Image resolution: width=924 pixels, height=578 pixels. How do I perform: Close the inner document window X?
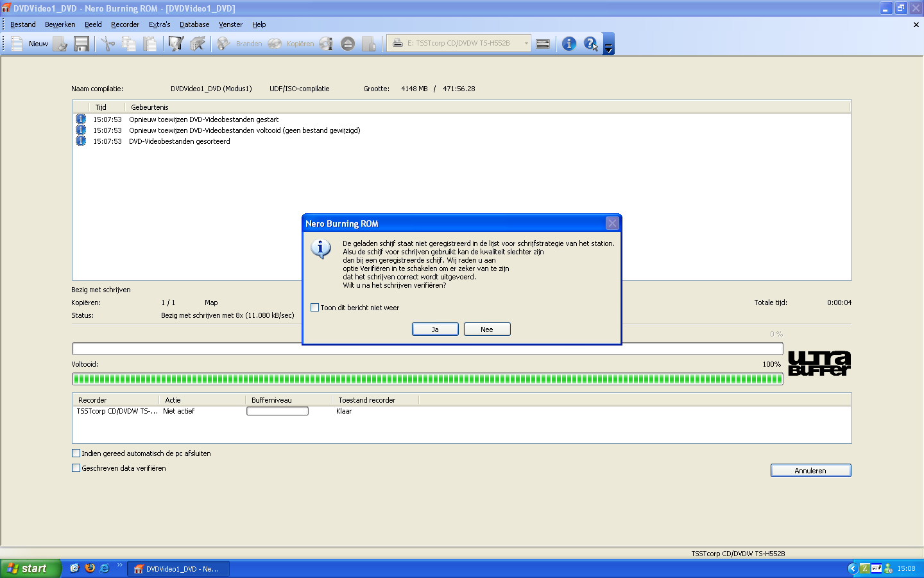pyautogui.click(x=916, y=24)
